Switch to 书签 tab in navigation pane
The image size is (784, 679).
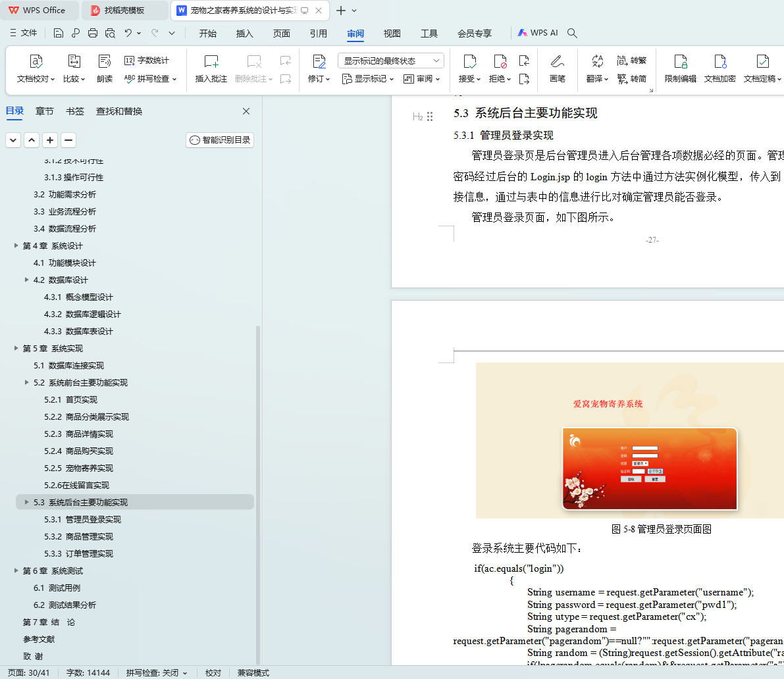[x=75, y=111]
